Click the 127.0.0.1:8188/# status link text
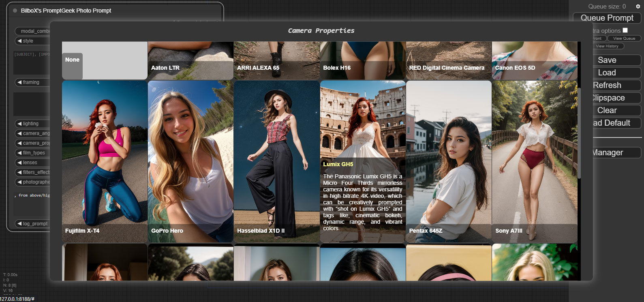This screenshot has height=302, width=644. coord(17,299)
